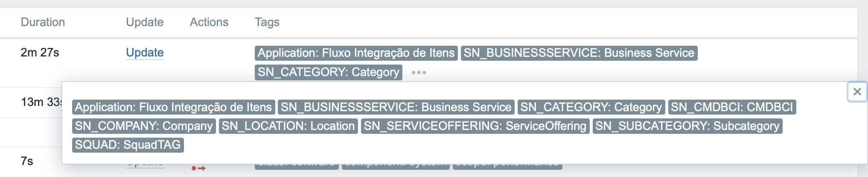868x177 pixels.
Task: Click the Actions column header
Action: click(x=209, y=22)
